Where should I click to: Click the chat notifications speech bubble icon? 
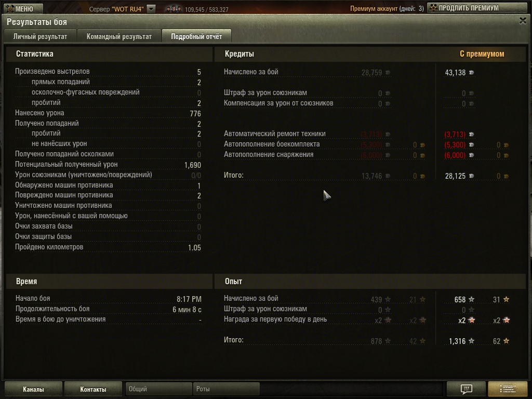pos(466,389)
